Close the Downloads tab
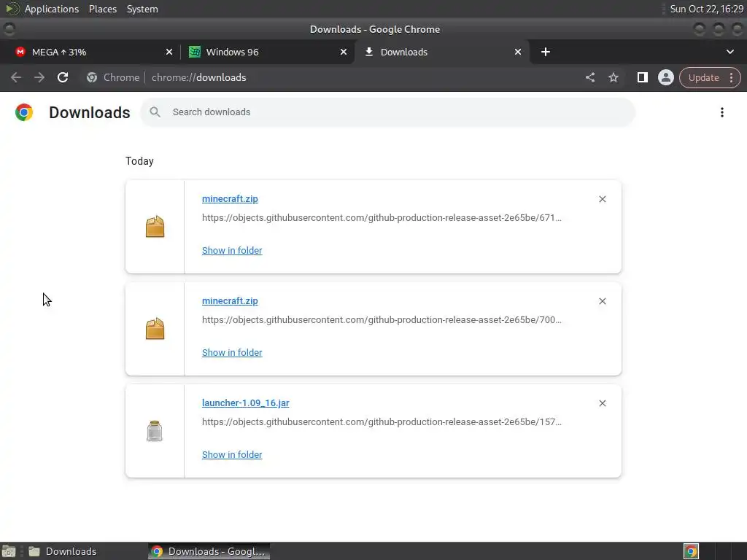This screenshot has height=560, width=747. [x=518, y=52]
